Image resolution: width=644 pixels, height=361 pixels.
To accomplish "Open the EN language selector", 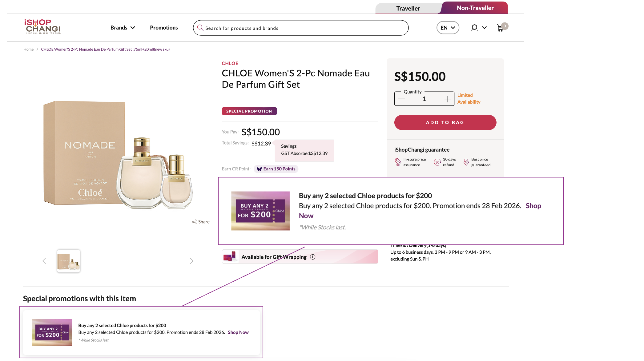I will pyautogui.click(x=448, y=28).
